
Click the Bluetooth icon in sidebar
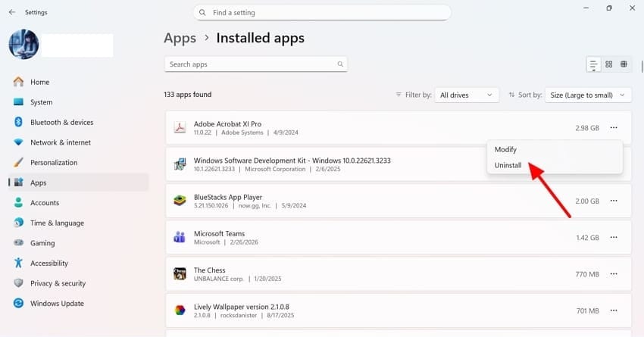[x=18, y=122]
